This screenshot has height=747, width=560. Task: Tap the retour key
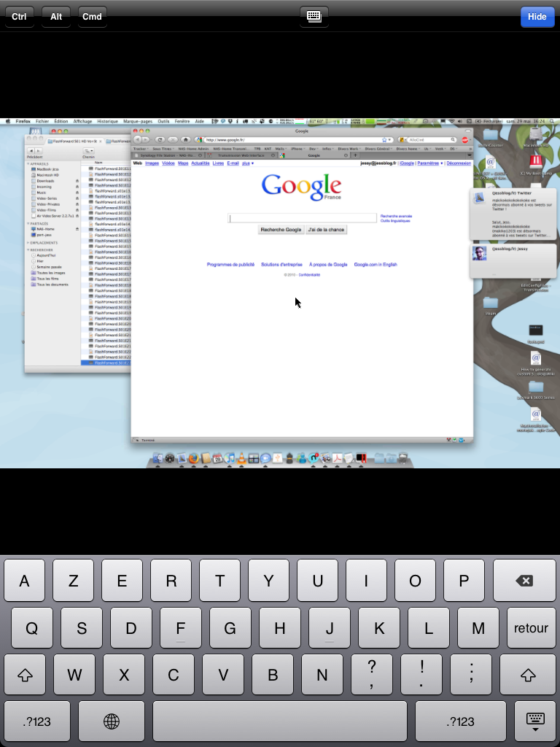coord(531,628)
